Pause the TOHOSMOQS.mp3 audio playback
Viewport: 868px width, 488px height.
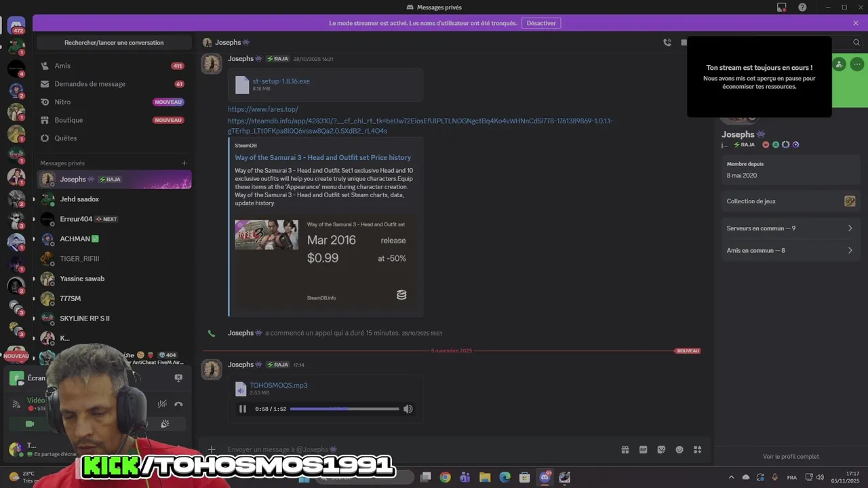tap(243, 409)
